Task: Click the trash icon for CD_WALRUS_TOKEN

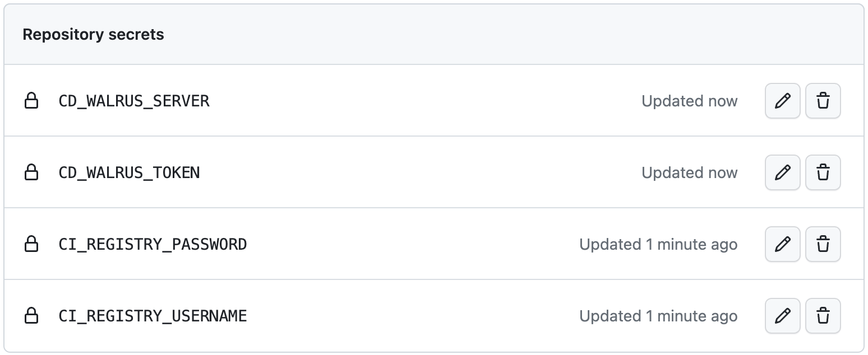Action: (823, 172)
